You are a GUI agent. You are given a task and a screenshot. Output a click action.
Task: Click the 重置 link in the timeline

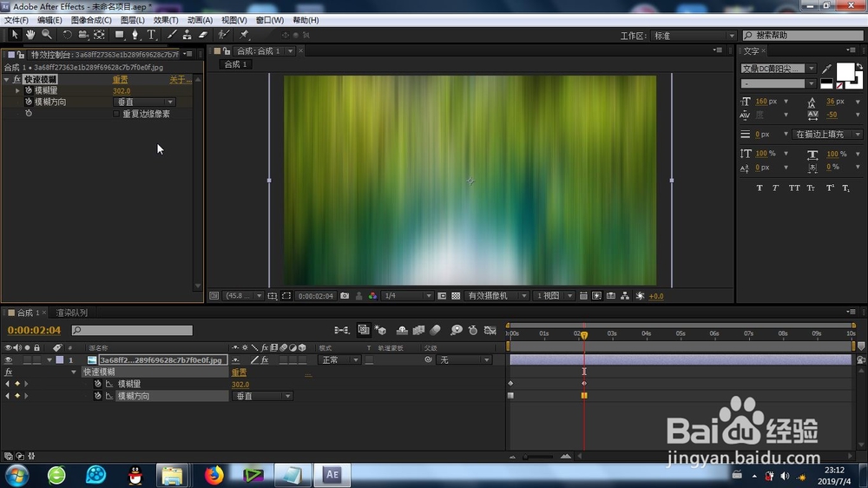coord(240,373)
